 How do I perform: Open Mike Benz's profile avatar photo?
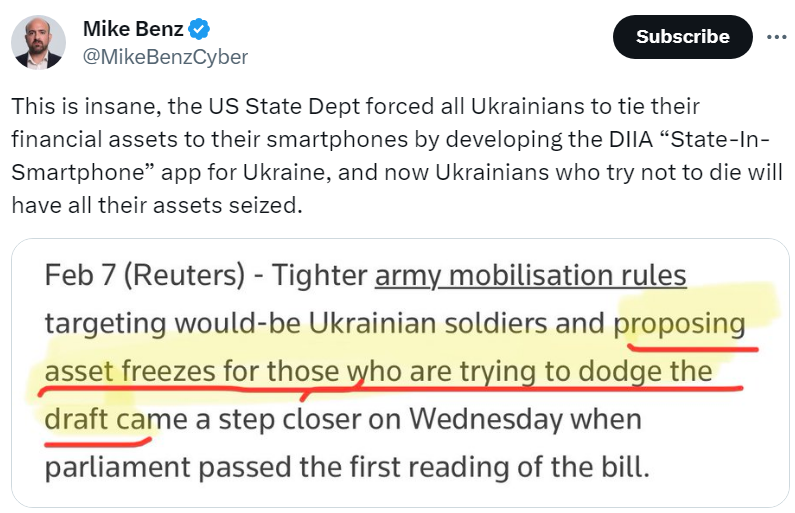pyautogui.click(x=38, y=42)
